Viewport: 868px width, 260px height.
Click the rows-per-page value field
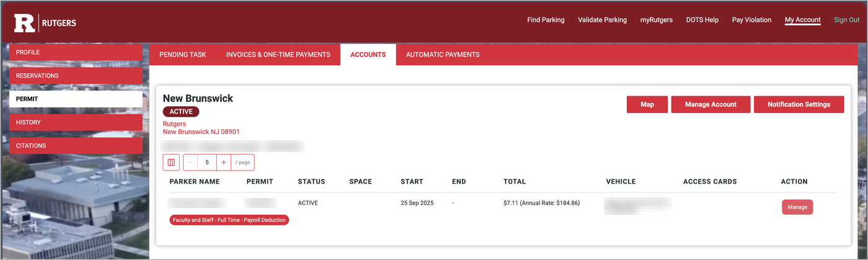207,163
